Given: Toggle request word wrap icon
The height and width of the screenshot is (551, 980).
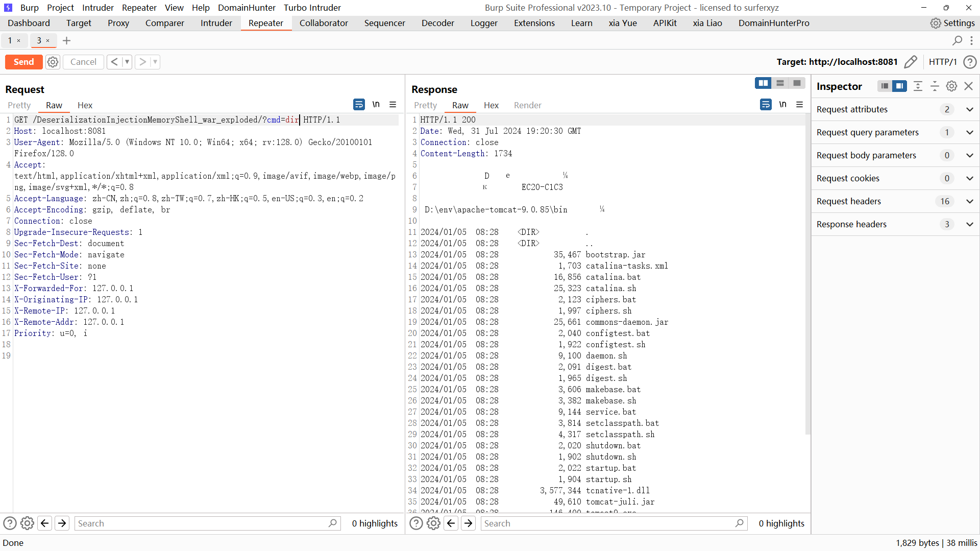Looking at the screenshot, I should point(359,105).
